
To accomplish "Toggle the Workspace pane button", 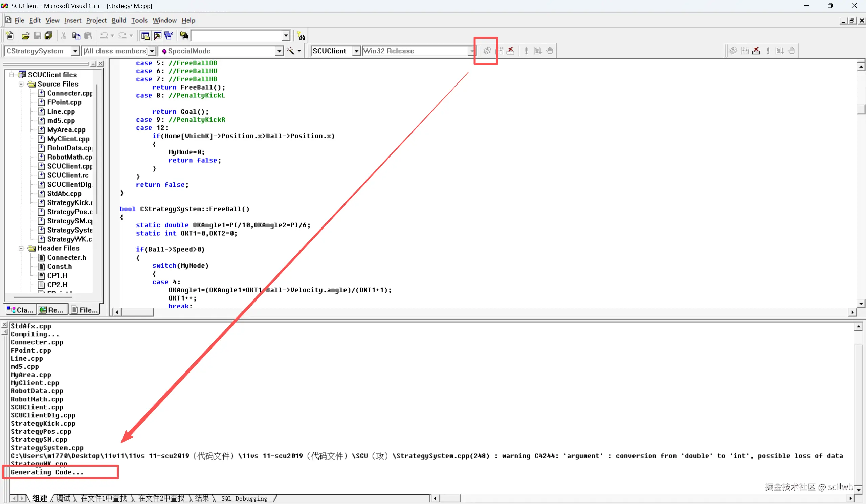I will point(146,36).
